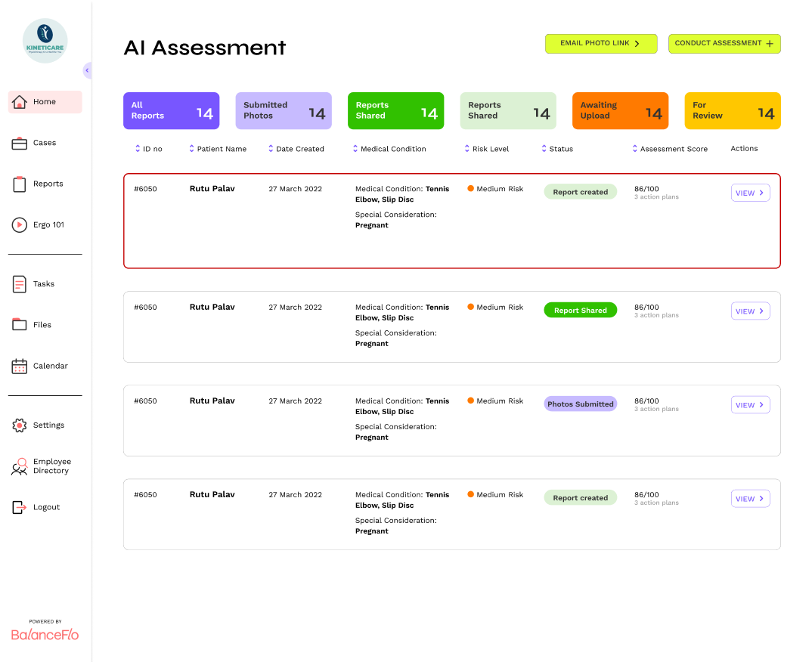This screenshot has width=812, height=662.
Task: Sort by ID no column arrows
Action: (x=138, y=149)
